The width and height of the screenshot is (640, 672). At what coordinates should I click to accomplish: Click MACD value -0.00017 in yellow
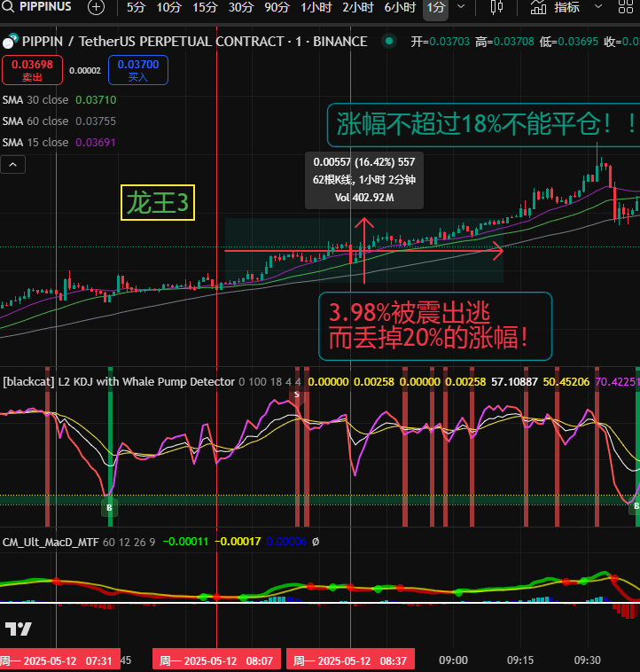238,542
